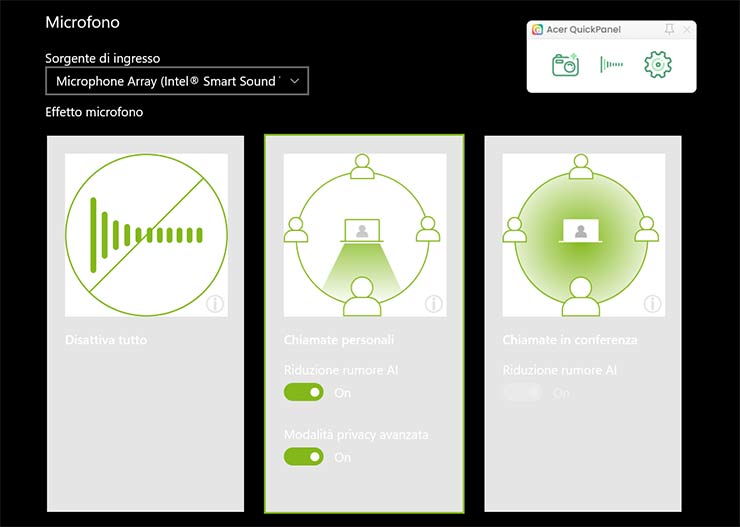
Task: Show info for Chiamate in conferenza effect
Action: 652,304
